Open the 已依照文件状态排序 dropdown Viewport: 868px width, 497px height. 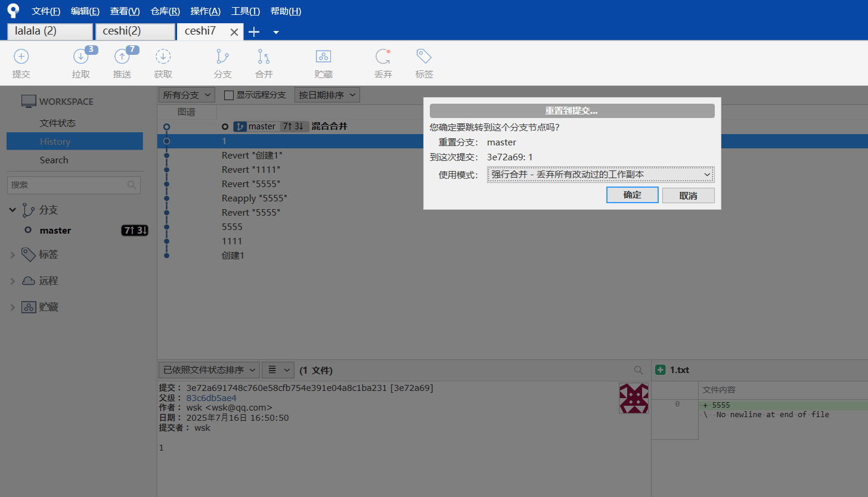point(209,370)
